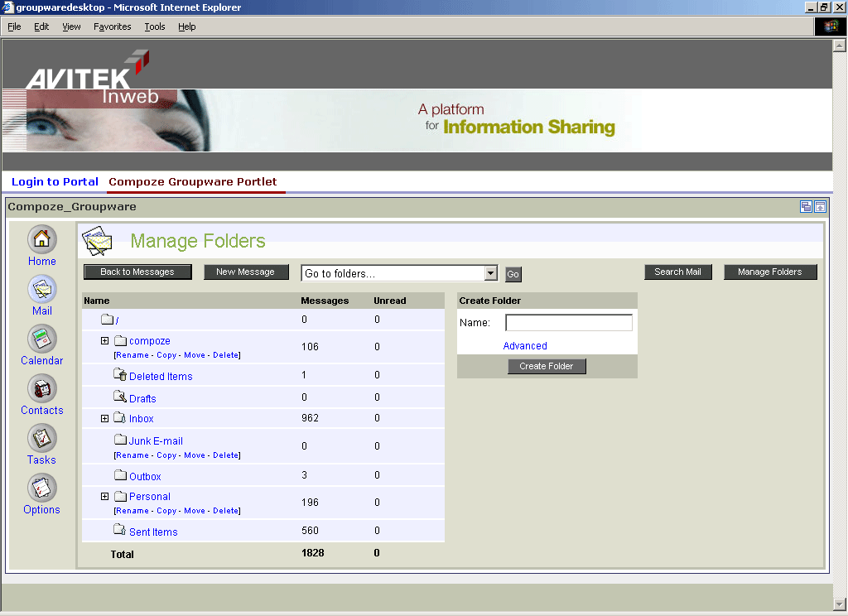Open the Tools menu
The width and height of the screenshot is (848, 616).
click(x=155, y=26)
